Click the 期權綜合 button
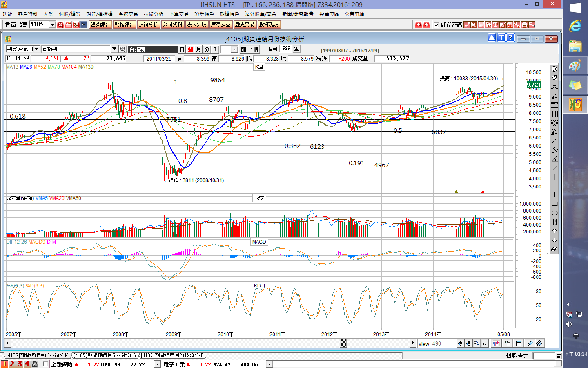 point(124,25)
